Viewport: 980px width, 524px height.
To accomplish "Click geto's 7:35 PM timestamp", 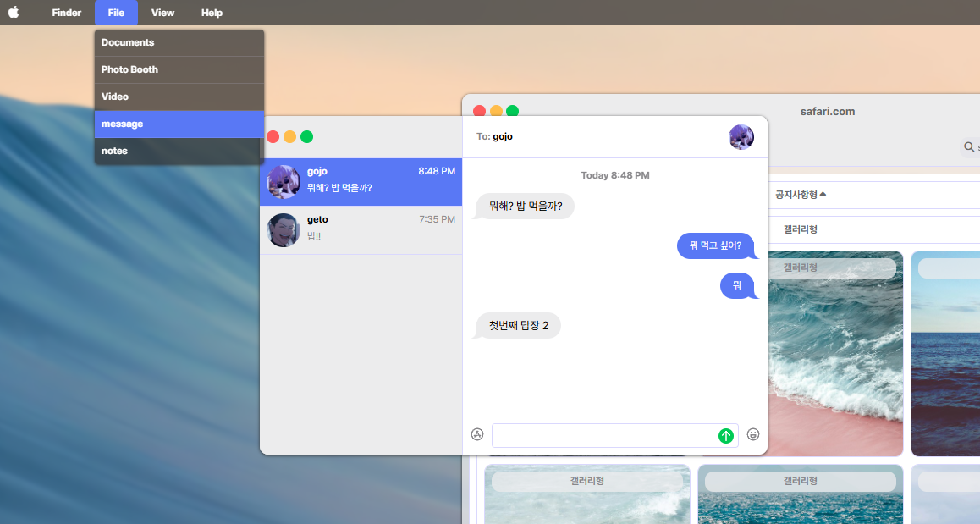I will [x=437, y=219].
